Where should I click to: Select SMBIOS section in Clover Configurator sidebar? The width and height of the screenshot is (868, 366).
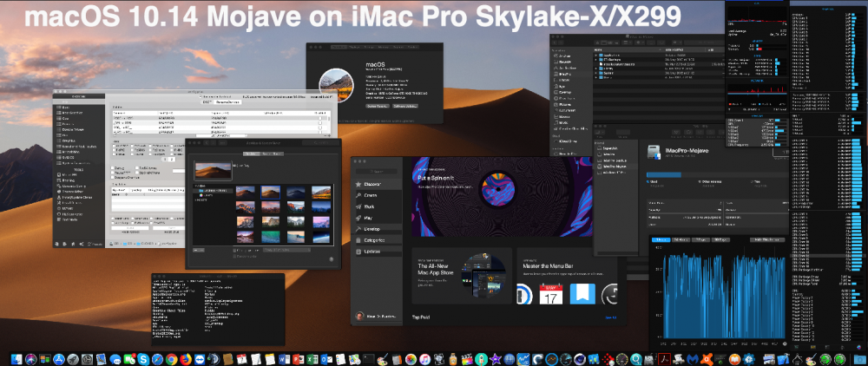coord(67,157)
